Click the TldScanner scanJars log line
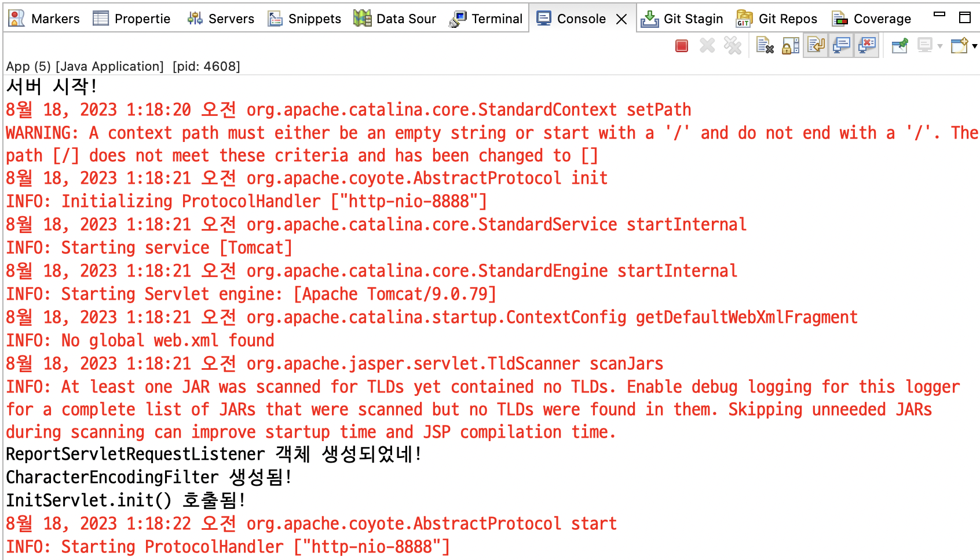 335,363
